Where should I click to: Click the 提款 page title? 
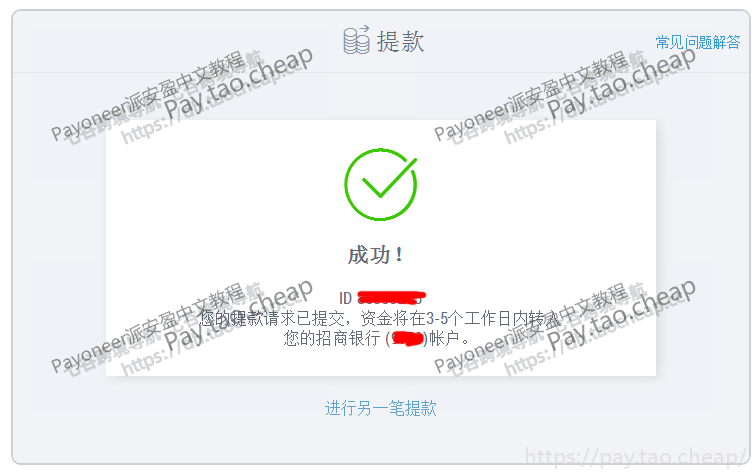pos(400,41)
